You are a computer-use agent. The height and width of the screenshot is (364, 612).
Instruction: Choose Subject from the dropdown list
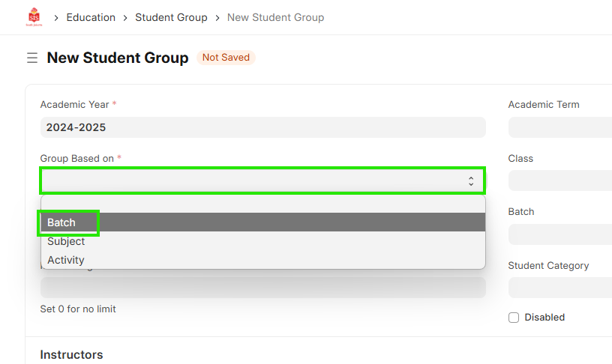[x=66, y=241]
